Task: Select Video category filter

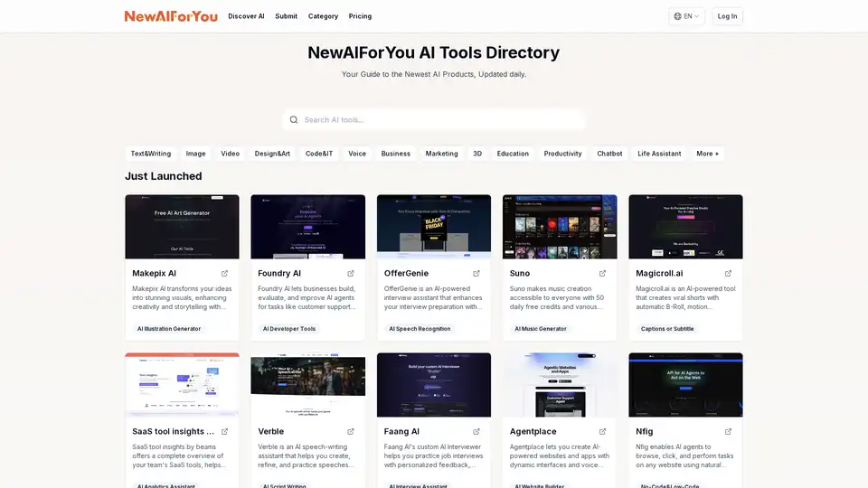Action: (231, 154)
